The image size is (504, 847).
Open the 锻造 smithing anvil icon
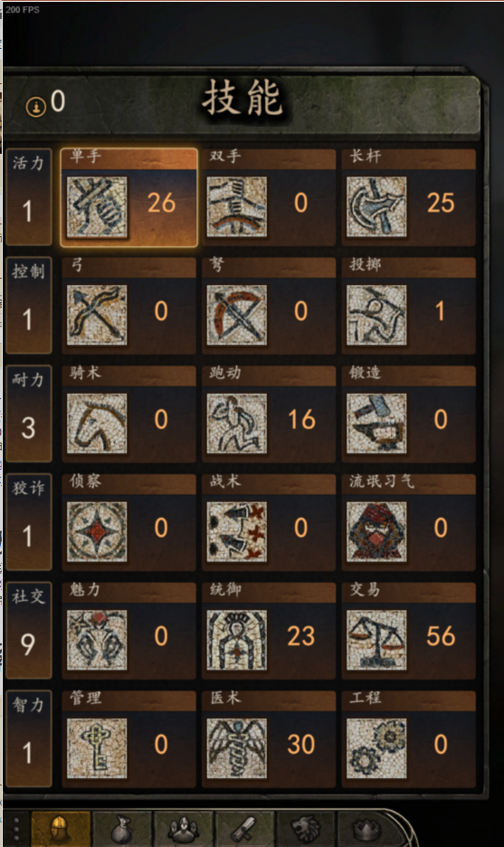coord(376,423)
